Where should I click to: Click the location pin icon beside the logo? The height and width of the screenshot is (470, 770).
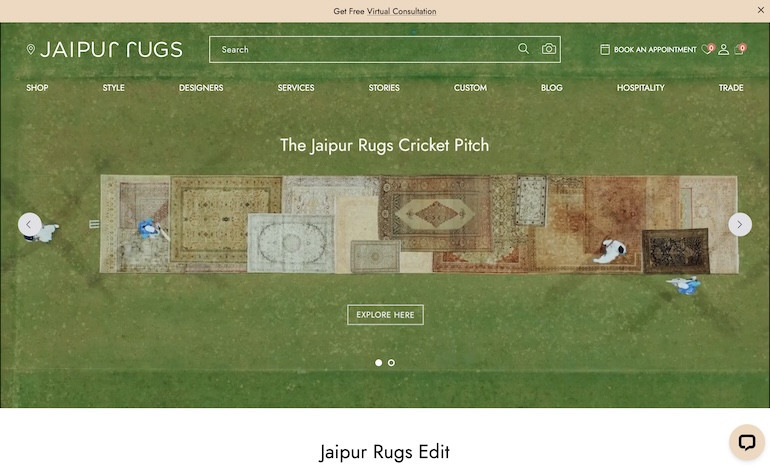tap(30, 50)
